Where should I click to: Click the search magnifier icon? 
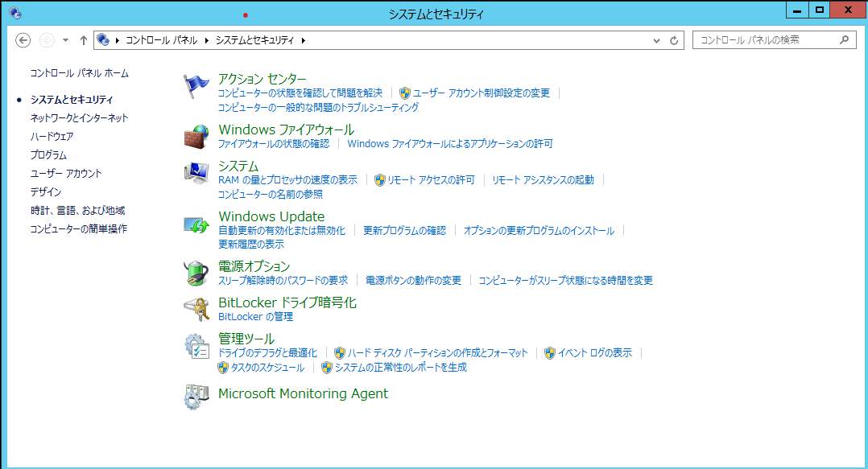tap(844, 40)
